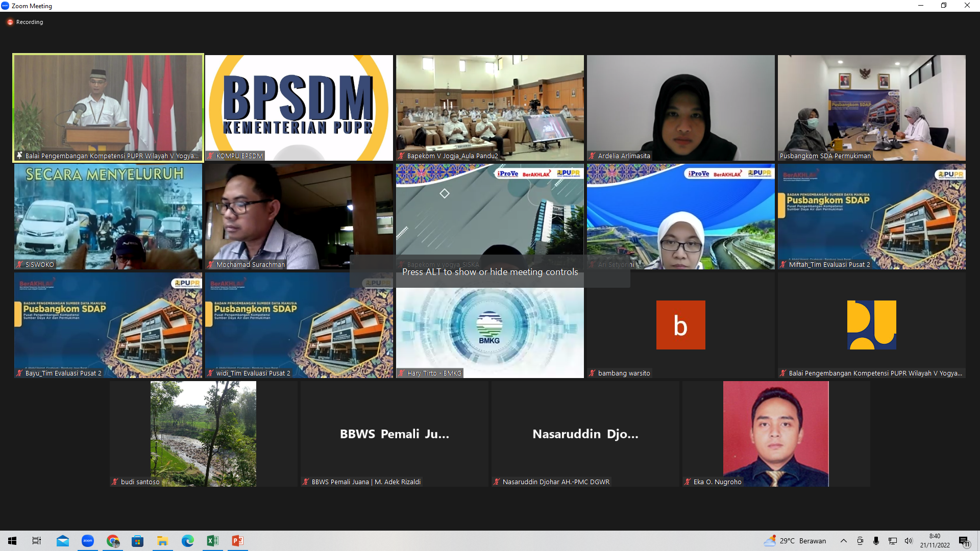This screenshot has height=551, width=980.
Task: Click muted mic icon beside Hary Tirto
Action: click(x=401, y=373)
